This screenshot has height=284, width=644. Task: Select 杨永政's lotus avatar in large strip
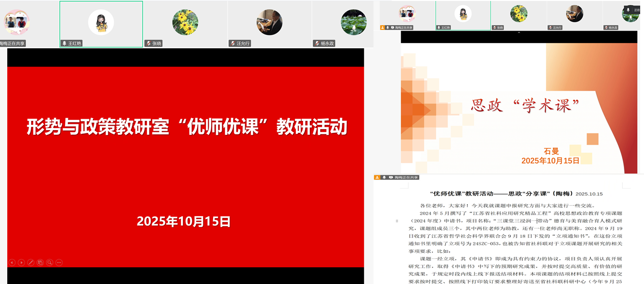(353, 22)
